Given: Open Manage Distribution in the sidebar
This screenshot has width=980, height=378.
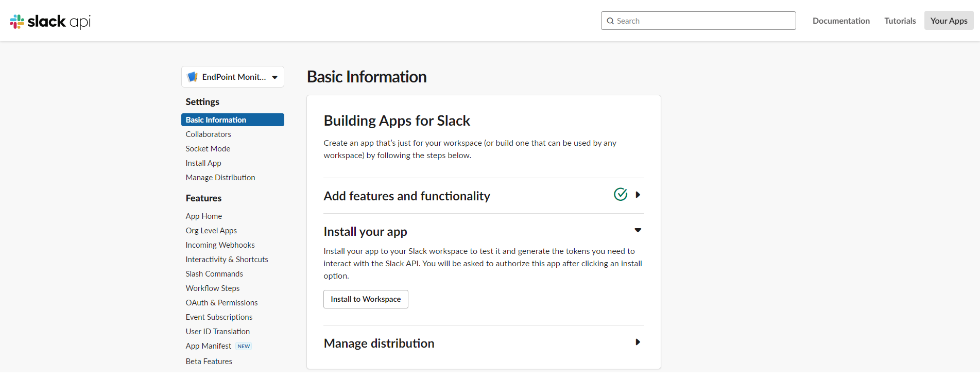Looking at the screenshot, I should coord(220,177).
